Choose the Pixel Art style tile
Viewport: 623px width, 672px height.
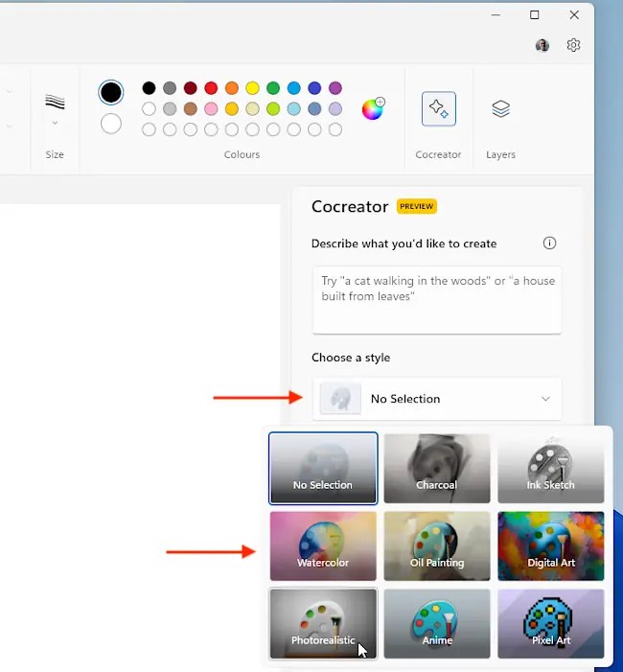[551, 623]
